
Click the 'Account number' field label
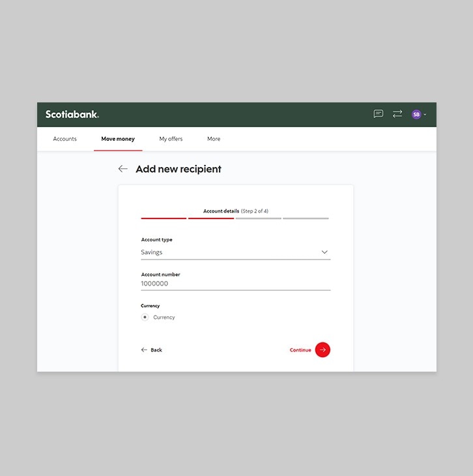coord(160,275)
